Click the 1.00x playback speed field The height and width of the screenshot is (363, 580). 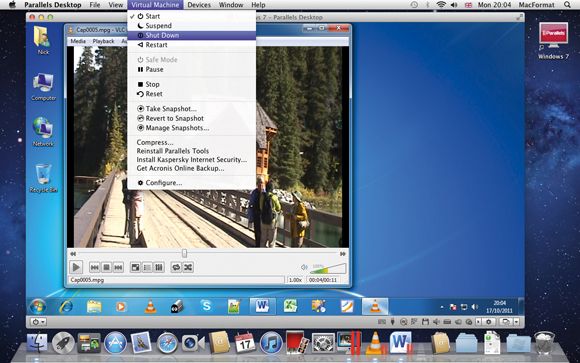295,280
